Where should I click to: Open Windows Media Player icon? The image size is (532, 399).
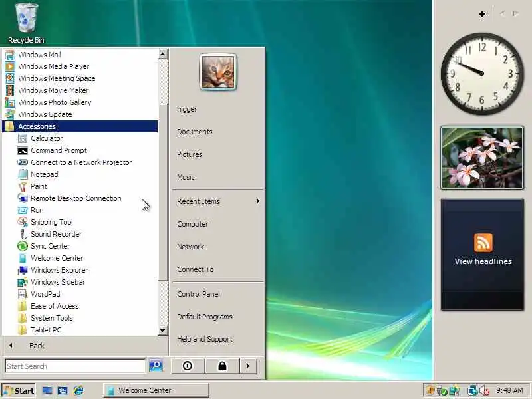(x=10, y=66)
